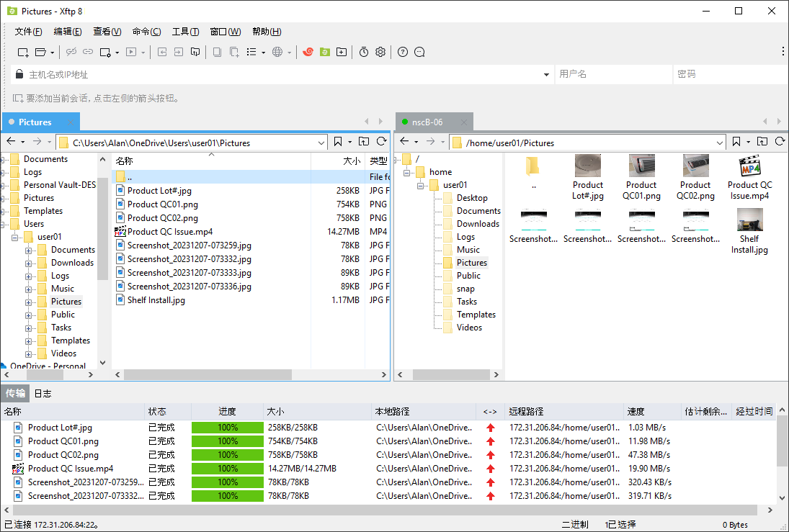This screenshot has height=532, width=789.
Task: Disconnect using the broken link icon
Action: (x=69, y=52)
